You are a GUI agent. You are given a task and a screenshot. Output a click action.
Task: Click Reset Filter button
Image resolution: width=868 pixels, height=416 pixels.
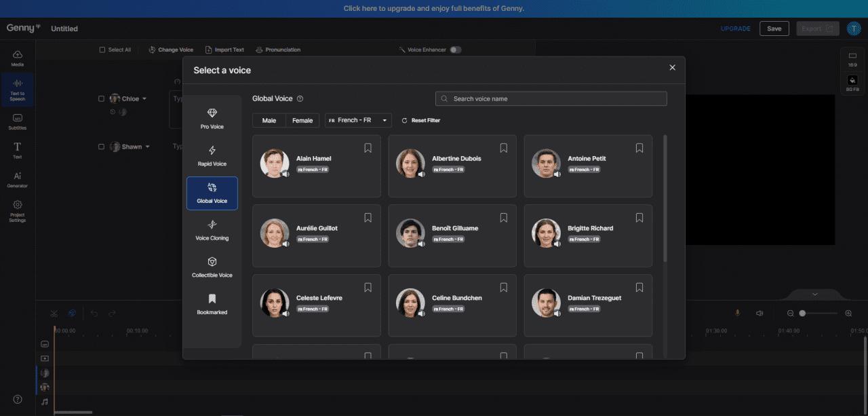click(420, 120)
